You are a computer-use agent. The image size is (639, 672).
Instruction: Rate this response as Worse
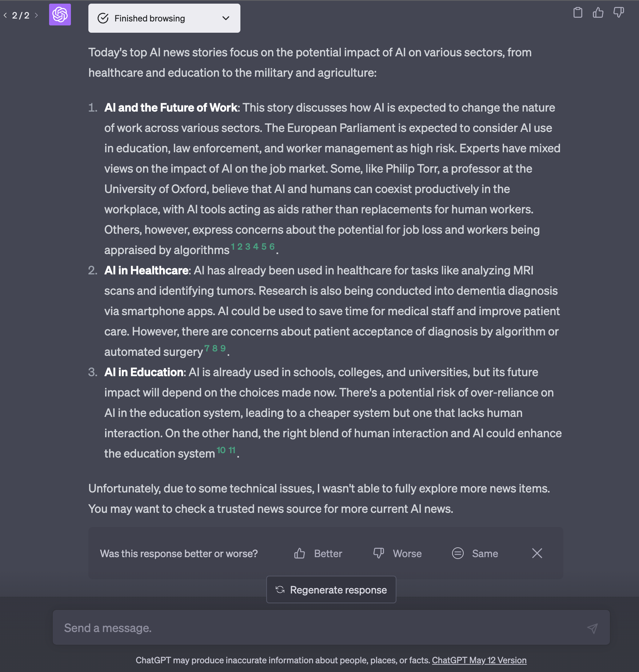point(398,554)
